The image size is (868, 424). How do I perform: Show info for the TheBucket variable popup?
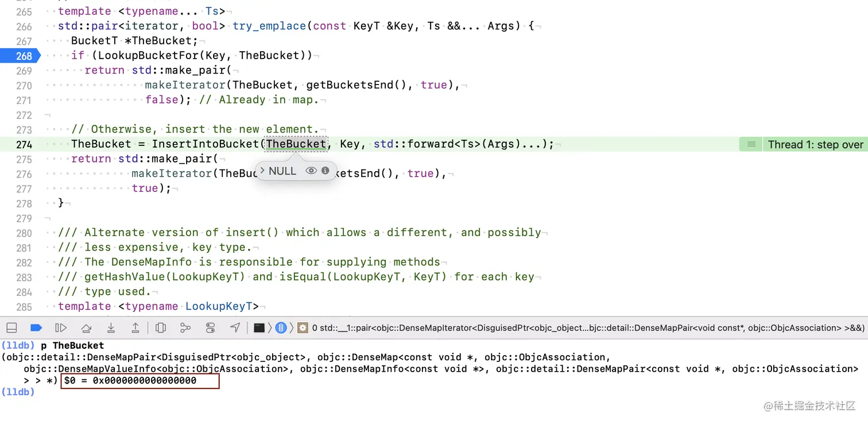click(x=325, y=171)
